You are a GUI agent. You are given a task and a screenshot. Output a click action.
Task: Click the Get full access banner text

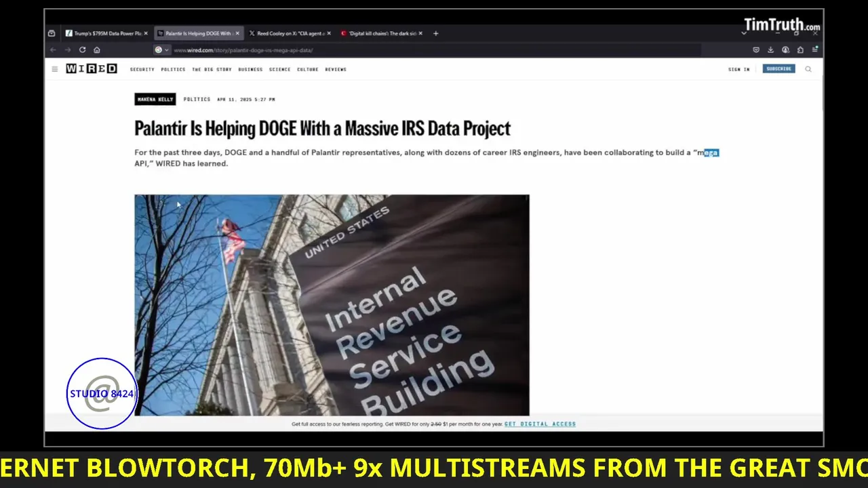(397, 424)
